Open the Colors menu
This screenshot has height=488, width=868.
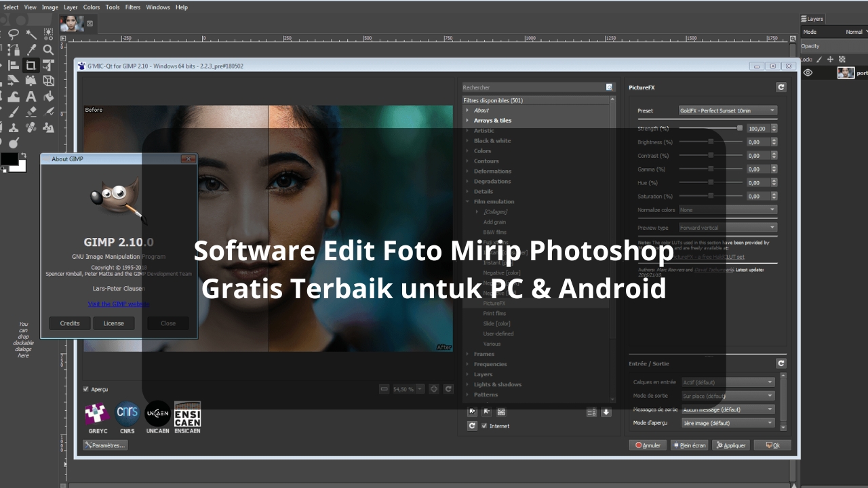(x=92, y=7)
